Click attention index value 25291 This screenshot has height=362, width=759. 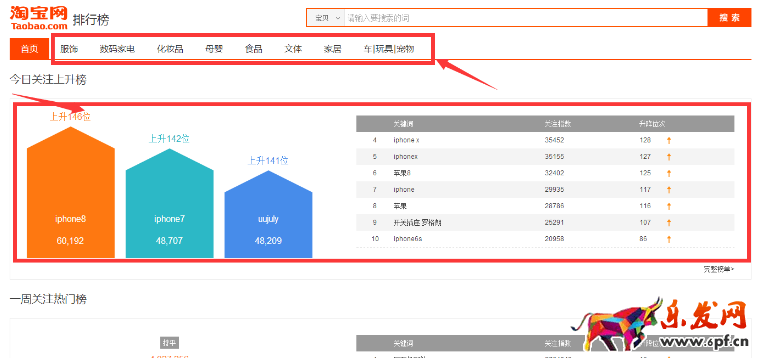point(554,223)
